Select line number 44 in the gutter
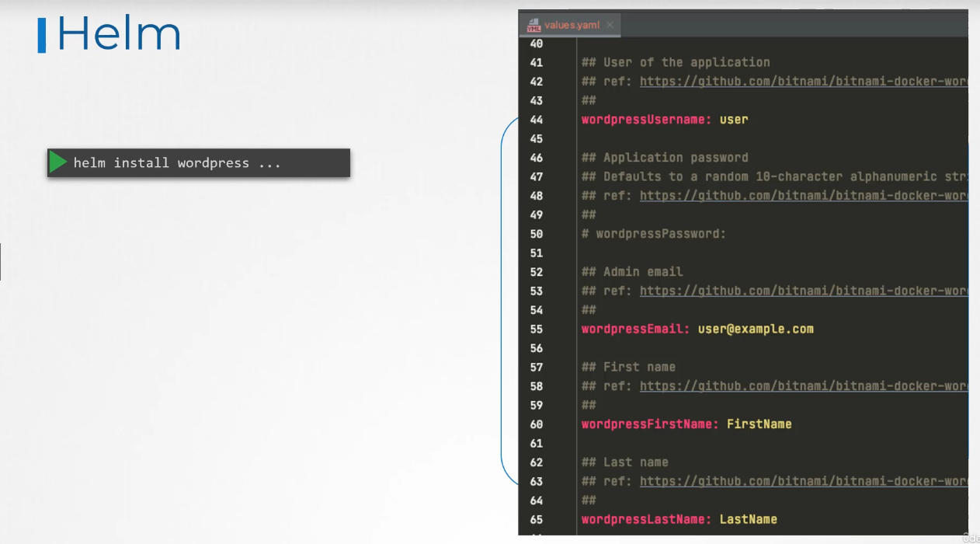 [x=537, y=120]
